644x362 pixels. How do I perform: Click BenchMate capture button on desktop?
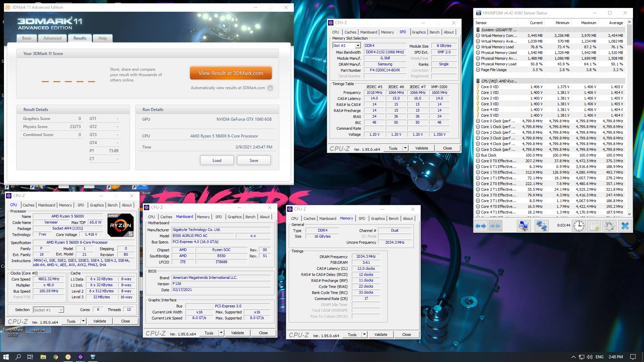click(x=38, y=330)
